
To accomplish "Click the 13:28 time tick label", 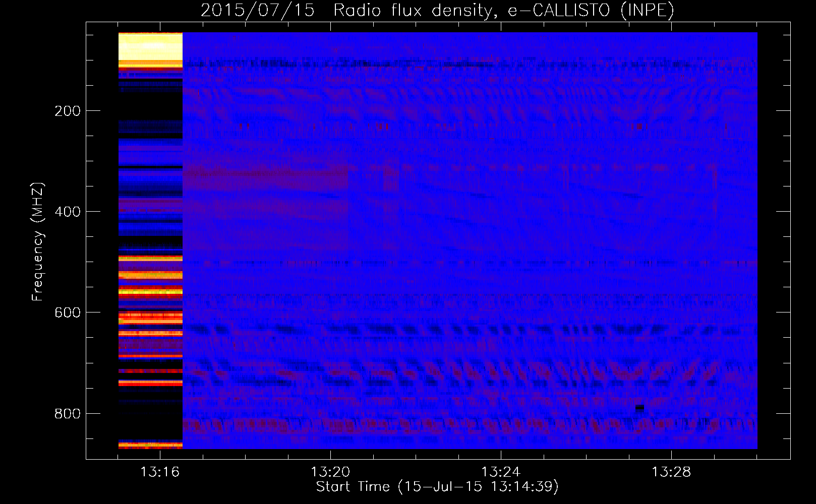I will point(671,472).
